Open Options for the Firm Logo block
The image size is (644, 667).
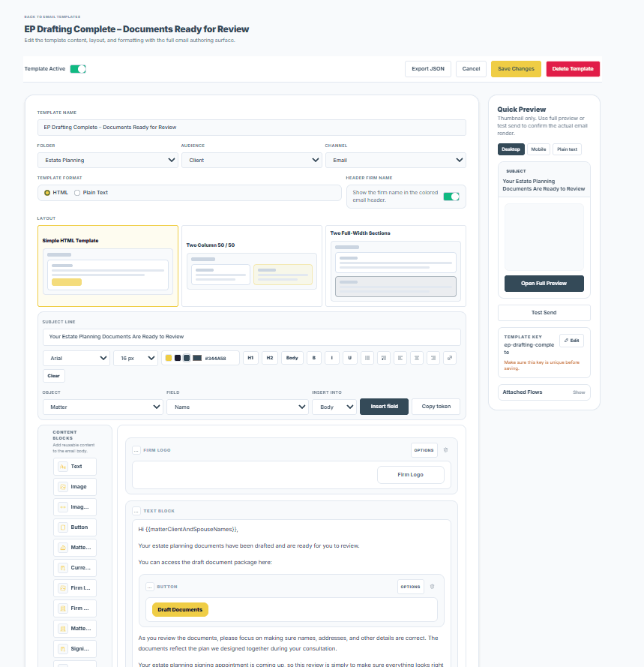click(424, 450)
